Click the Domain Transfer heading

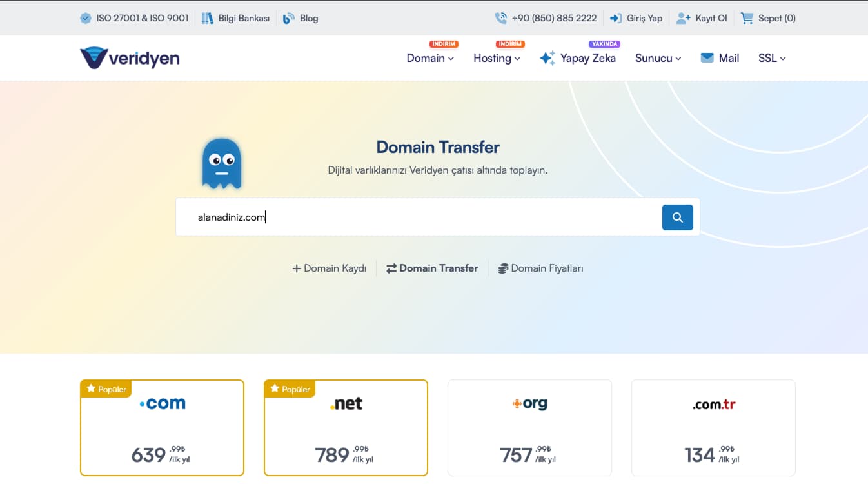438,147
